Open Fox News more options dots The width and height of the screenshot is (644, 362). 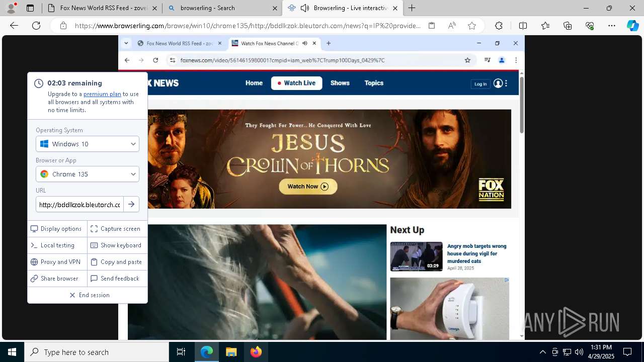click(x=506, y=83)
